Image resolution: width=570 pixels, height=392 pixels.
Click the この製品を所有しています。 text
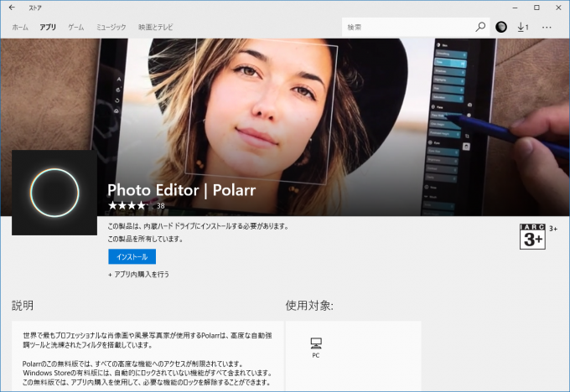(145, 239)
